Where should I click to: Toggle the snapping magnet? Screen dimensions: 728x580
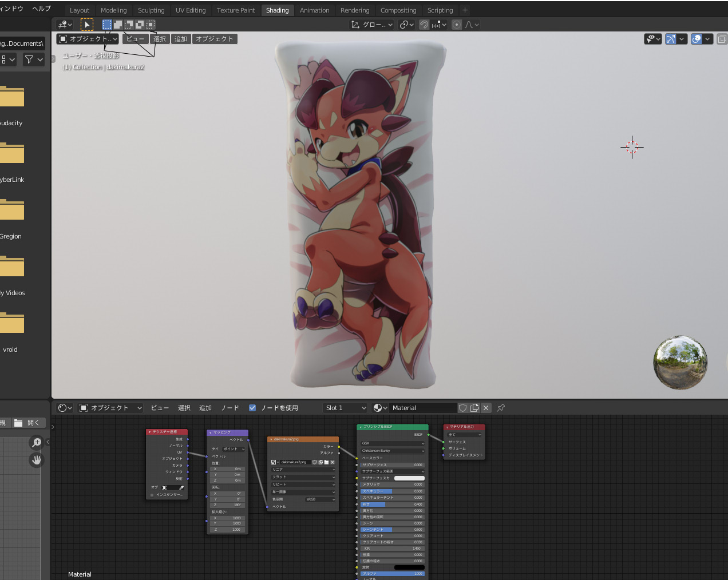click(x=424, y=25)
